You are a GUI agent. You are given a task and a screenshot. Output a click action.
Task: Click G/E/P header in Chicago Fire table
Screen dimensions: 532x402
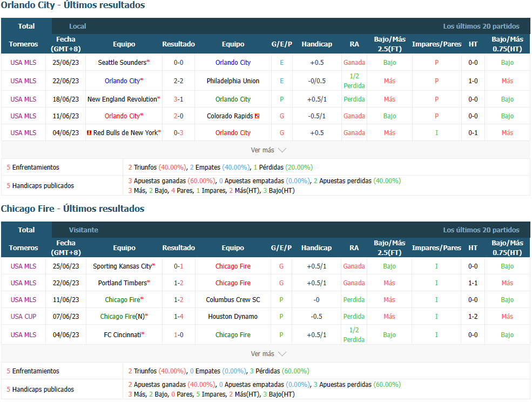tap(281, 248)
